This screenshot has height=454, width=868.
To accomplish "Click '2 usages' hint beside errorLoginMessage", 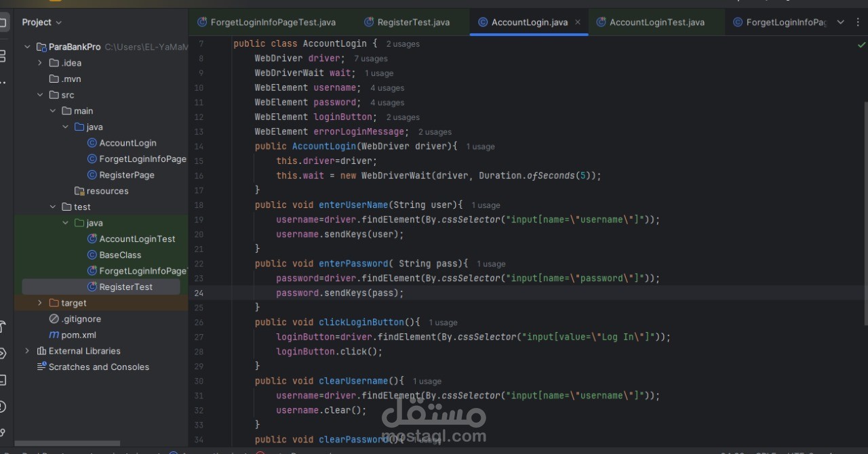I will tap(435, 132).
